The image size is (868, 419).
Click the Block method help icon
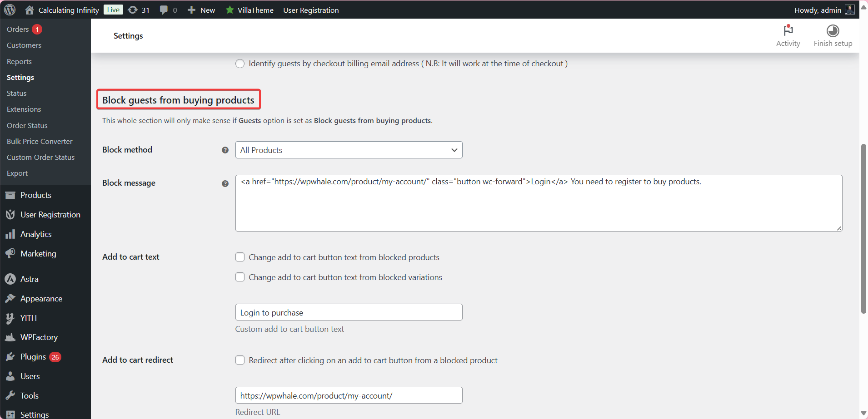click(x=225, y=150)
